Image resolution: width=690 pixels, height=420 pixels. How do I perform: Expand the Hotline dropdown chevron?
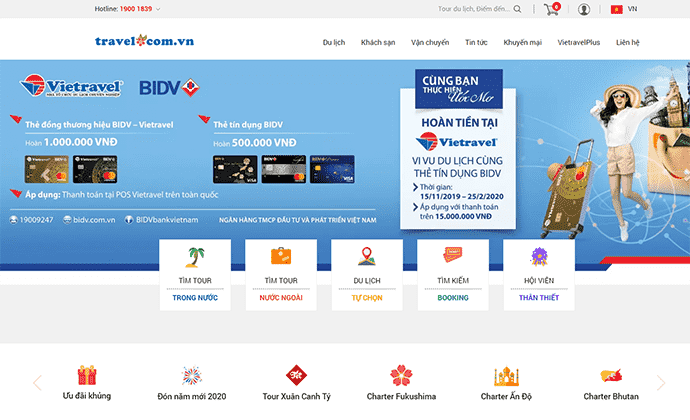point(158,9)
